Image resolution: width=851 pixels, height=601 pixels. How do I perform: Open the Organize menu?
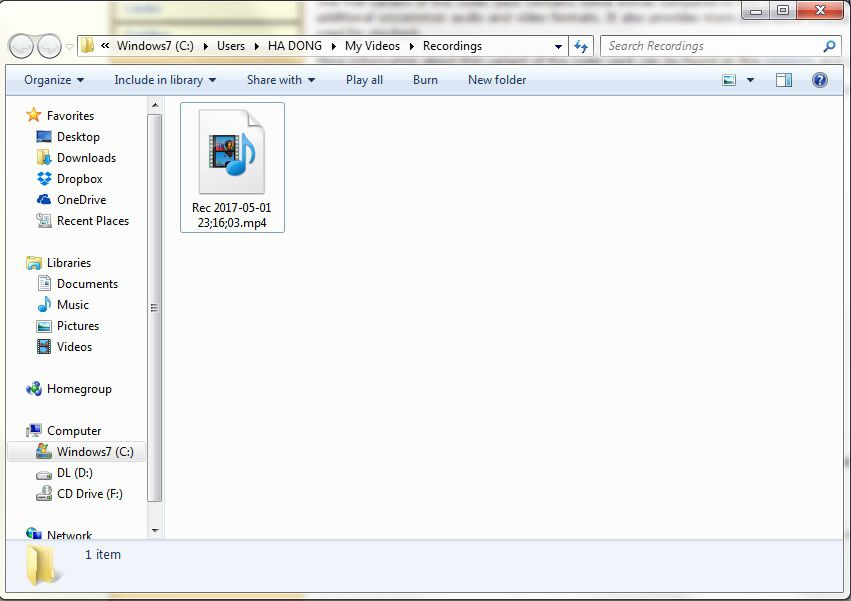coord(54,80)
